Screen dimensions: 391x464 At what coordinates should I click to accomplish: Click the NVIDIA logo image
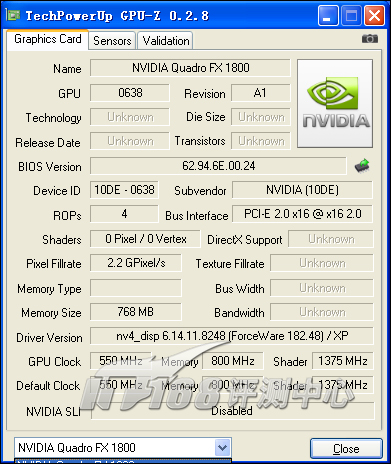tap(335, 103)
